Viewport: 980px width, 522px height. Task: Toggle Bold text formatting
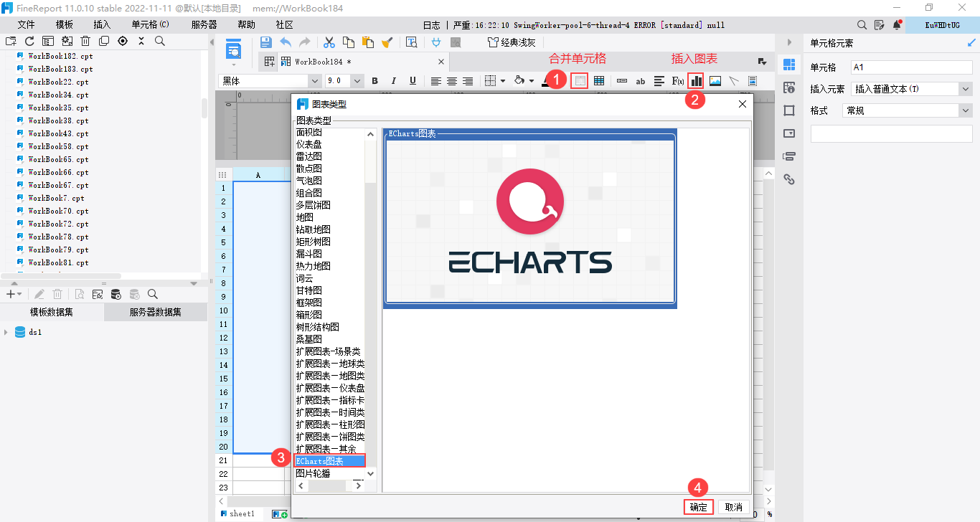[374, 81]
